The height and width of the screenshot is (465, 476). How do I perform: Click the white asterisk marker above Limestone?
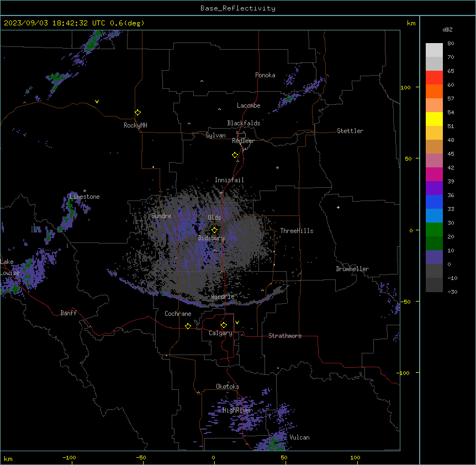click(84, 191)
